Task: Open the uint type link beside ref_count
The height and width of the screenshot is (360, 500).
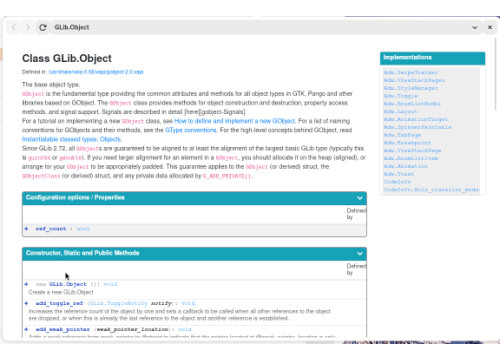Action: point(83,229)
